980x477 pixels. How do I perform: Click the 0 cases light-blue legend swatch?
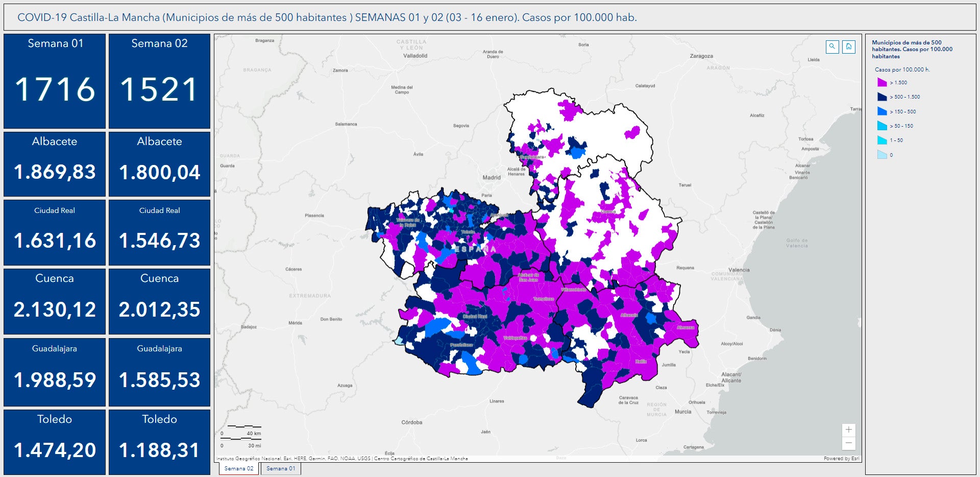882,155
